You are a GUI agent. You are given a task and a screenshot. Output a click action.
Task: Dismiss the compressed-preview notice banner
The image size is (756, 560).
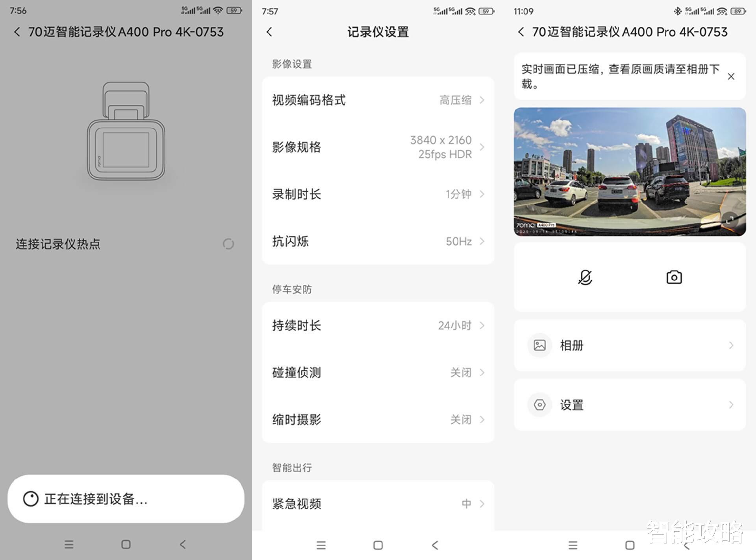(731, 76)
